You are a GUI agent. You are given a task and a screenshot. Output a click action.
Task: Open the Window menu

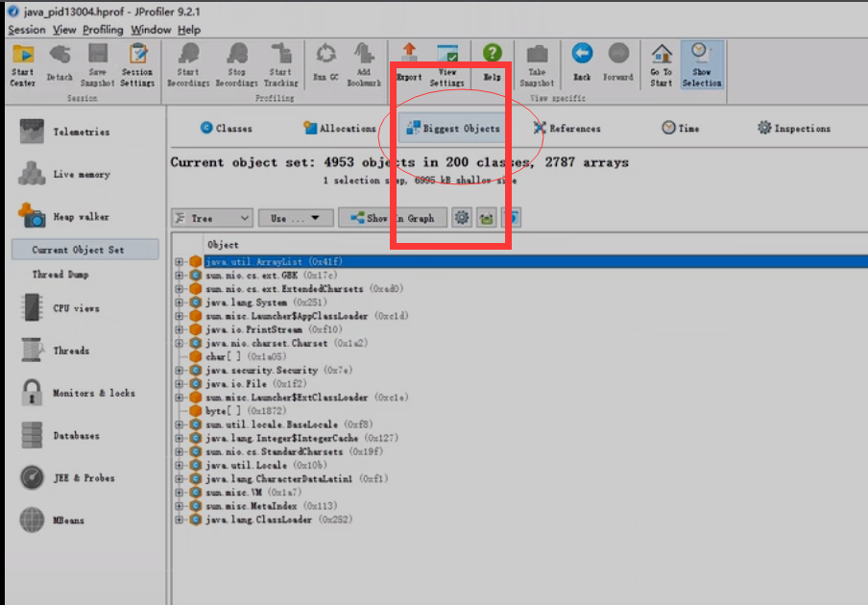coord(151,30)
